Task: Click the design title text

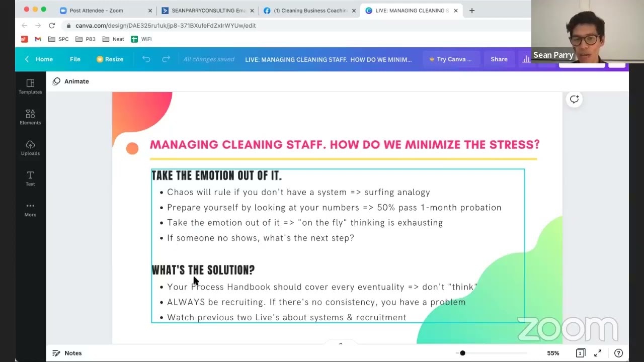Action: click(328, 59)
